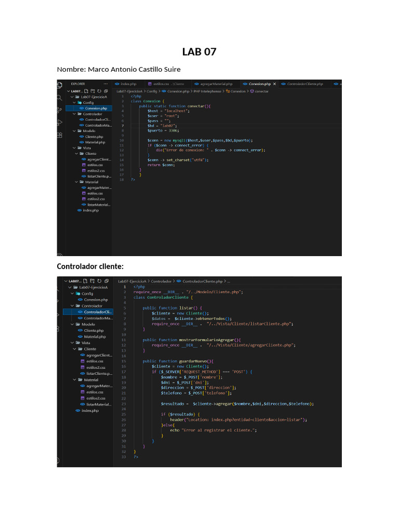This screenshot has height=532, width=399.
Task: Collapse Modelo folder chevron in Conexion.php screenshot
Action: click(74, 131)
